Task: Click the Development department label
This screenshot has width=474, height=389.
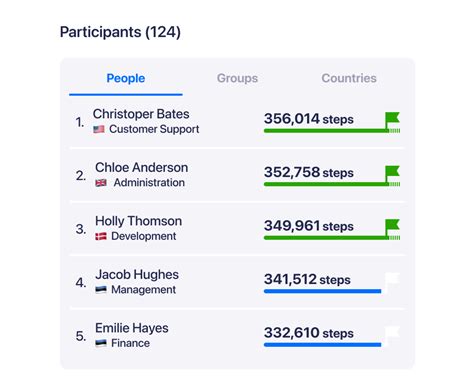Action: 144,236
